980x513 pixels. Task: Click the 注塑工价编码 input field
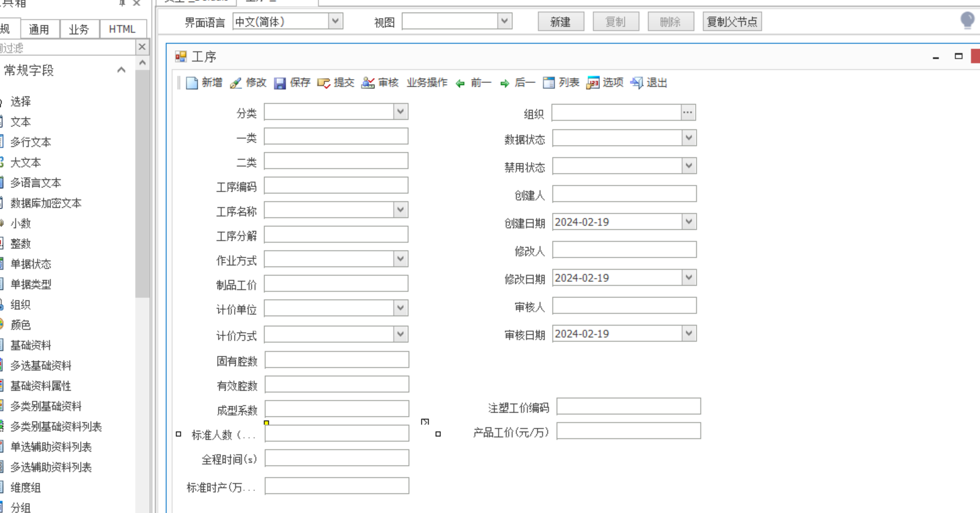click(629, 406)
